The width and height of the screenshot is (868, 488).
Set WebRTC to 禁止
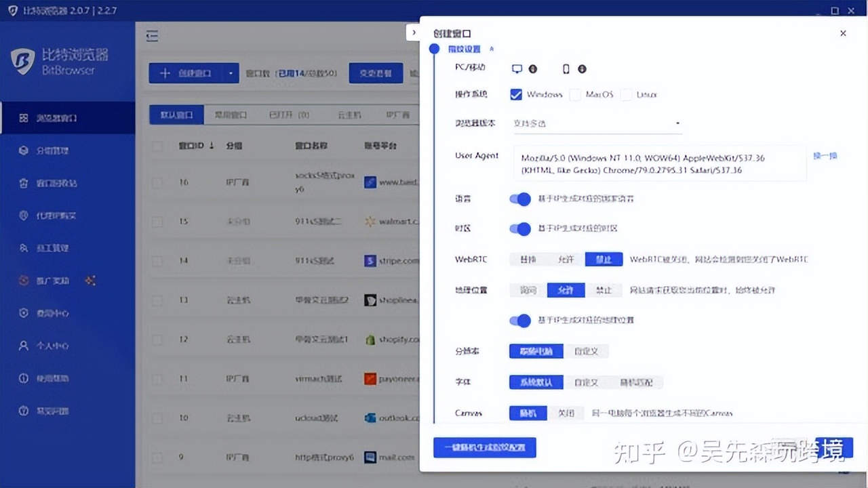(604, 260)
